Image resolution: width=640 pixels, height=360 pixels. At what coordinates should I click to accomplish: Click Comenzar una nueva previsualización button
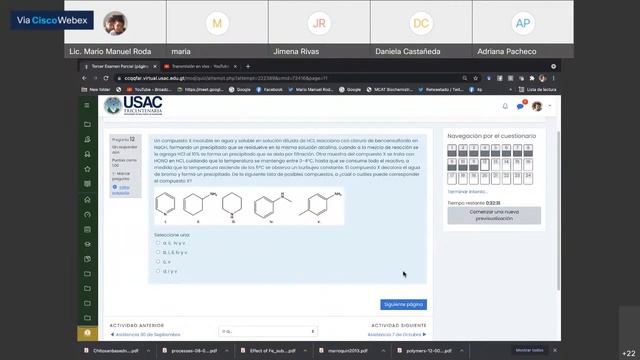tap(494, 215)
